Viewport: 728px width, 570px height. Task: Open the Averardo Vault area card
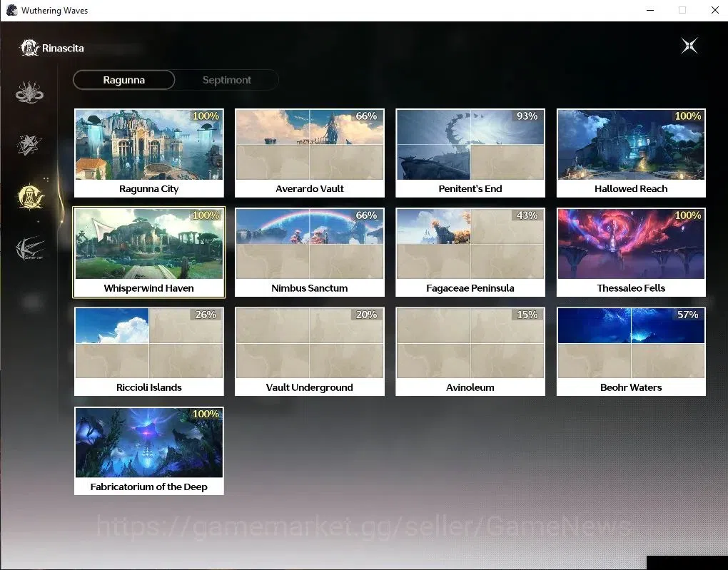(310, 153)
